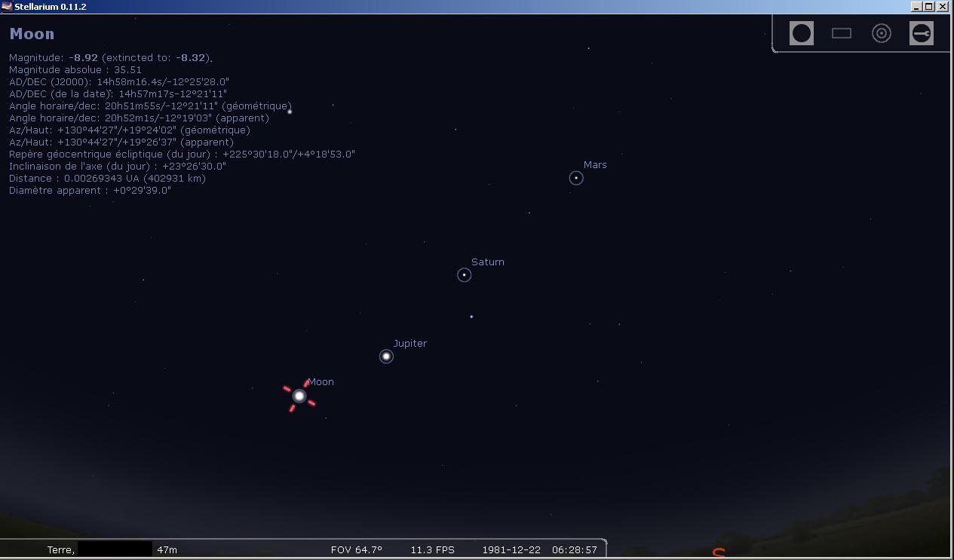954x560 pixels.
Task: Click Az/Haut apparent line
Action: 121,142
